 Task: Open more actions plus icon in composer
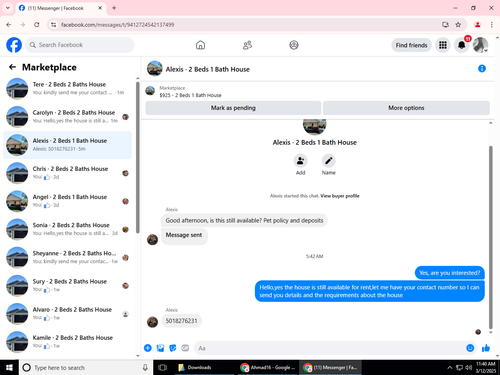point(148,348)
